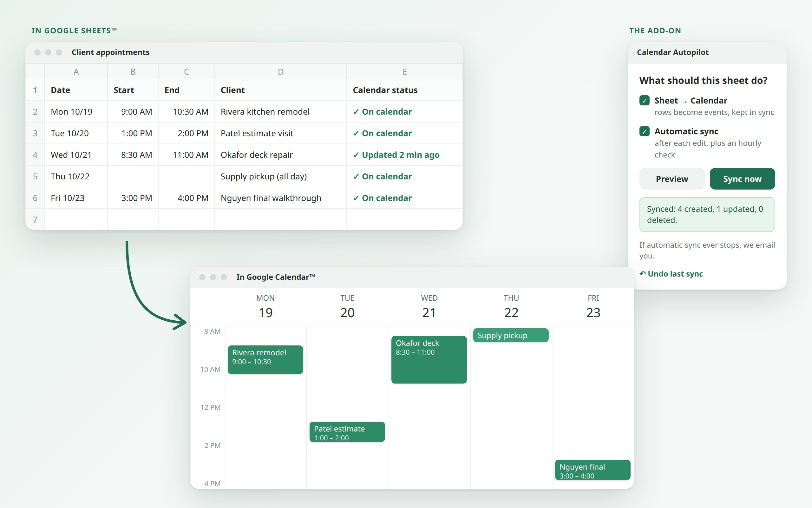Click the Undo last sync link
Viewport: 812px width, 508px height.
click(x=671, y=274)
